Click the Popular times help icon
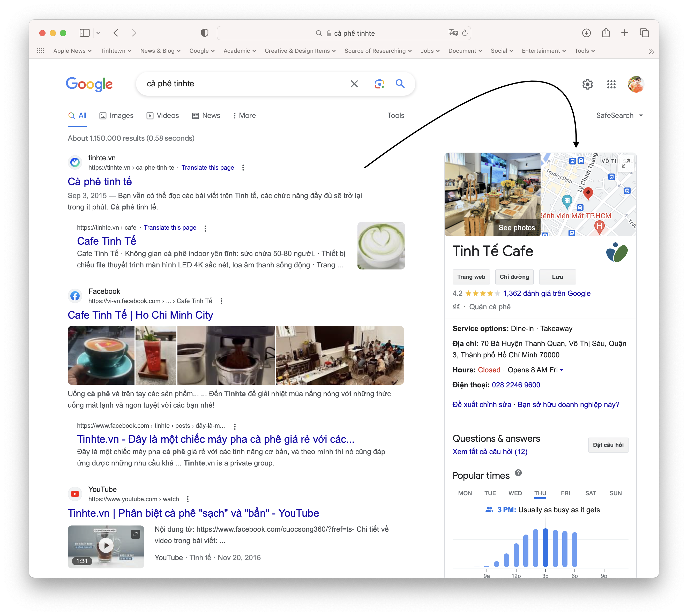The image size is (688, 616). (518, 472)
